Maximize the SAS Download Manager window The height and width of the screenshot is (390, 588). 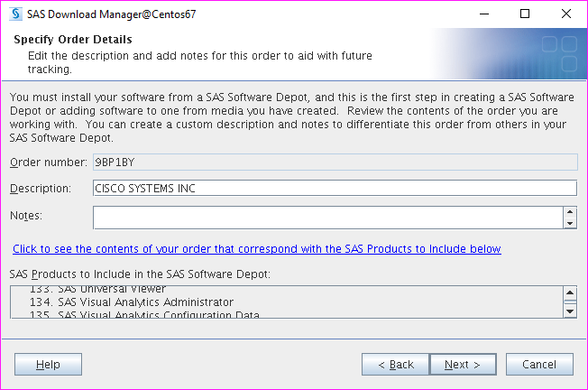(x=526, y=14)
